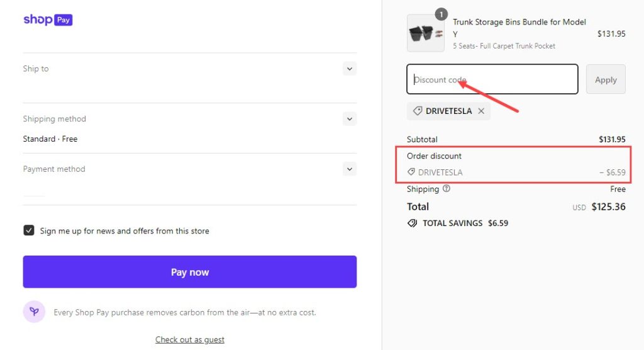Click the shipping info question mark icon
The image size is (644, 350).
[x=447, y=188]
